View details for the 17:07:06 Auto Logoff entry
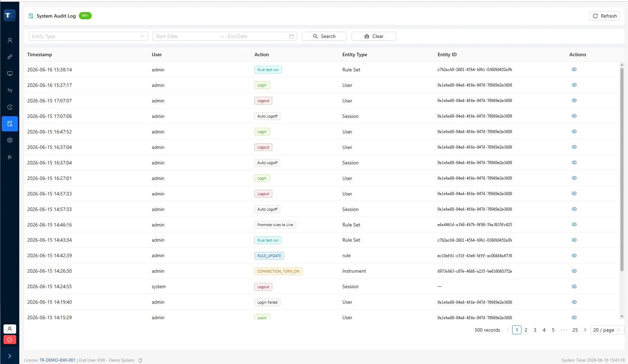Image resolution: width=628 pixels, height=364 pixels. [x=574, y=116]
